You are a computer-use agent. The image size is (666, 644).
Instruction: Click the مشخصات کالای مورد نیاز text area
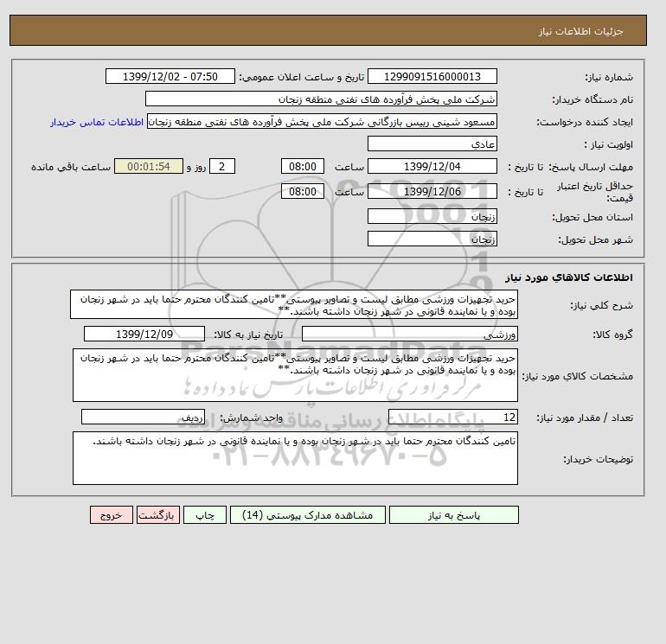295,375
